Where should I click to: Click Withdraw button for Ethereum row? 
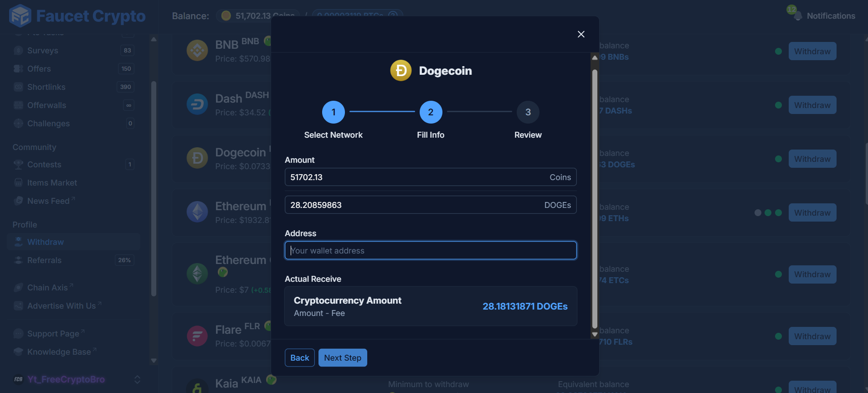812,213
